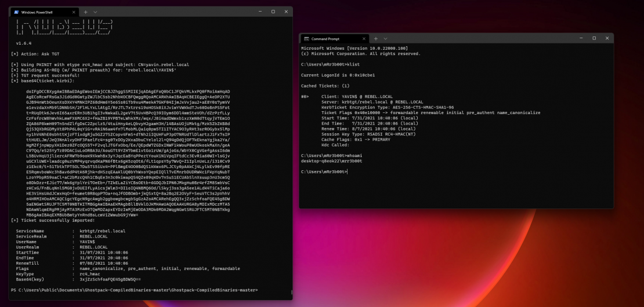Expand the profile dropdown in the PowerShell window
Viewport: 644px width, 307px height.
click(x=96, y=12)
